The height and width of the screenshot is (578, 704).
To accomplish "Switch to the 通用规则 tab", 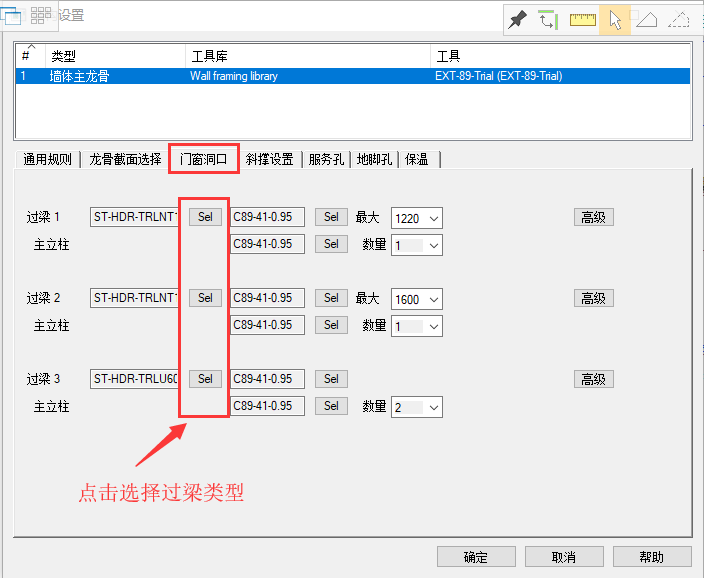I will pyautogui.click(x=47, y=159).
